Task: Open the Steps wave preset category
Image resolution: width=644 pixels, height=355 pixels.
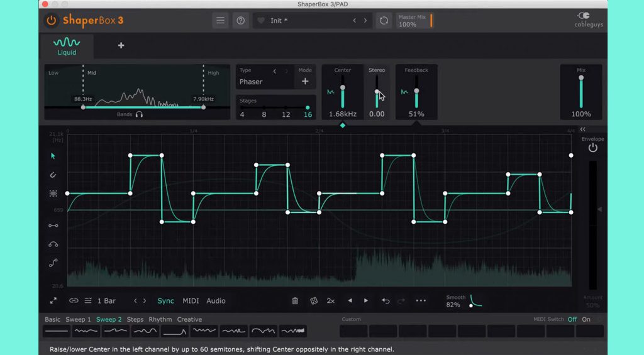Action: coord(135,320)
